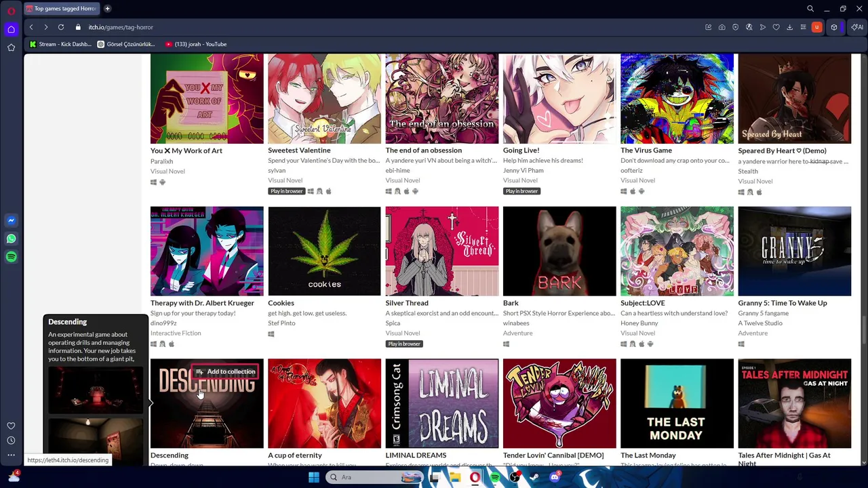
Task: Open author link Honey Bunny
Action: pos(639,323)
